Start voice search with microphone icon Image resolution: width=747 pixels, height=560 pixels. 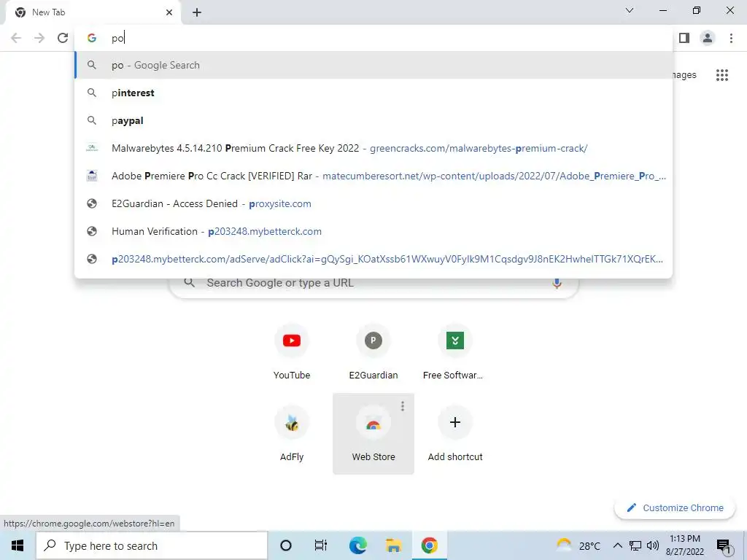(557, 284)
